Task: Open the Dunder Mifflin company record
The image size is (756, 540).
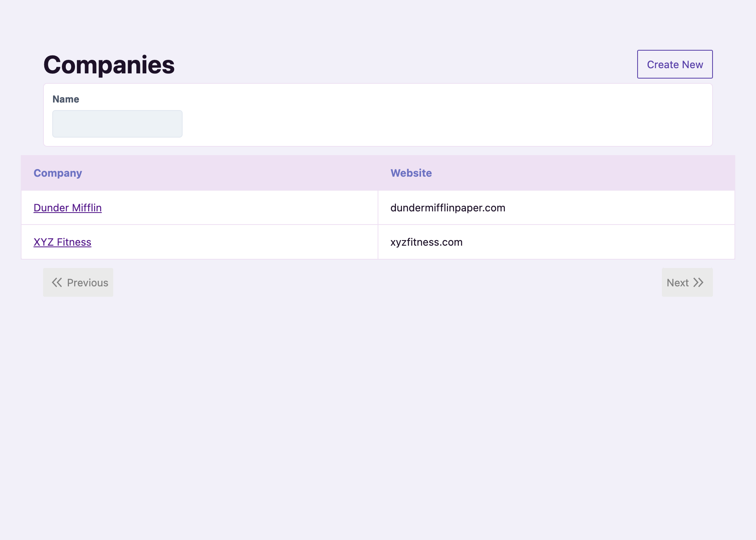Action: coord(67,208)
